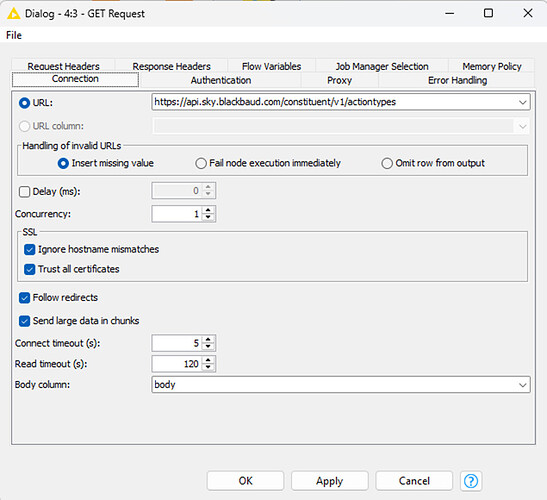This screenshot has height=500, width=547.
Task: Toggle Send large data in chunks
Action: (24, 321)
